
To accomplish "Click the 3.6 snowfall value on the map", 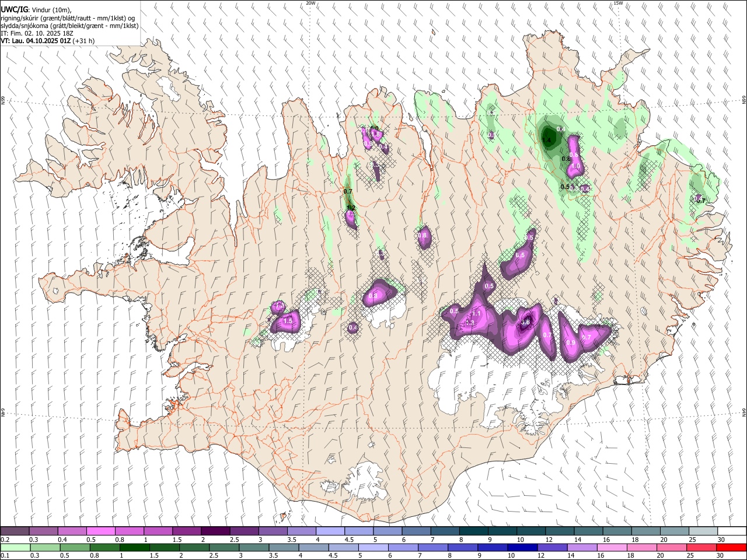I will point(525,322).
